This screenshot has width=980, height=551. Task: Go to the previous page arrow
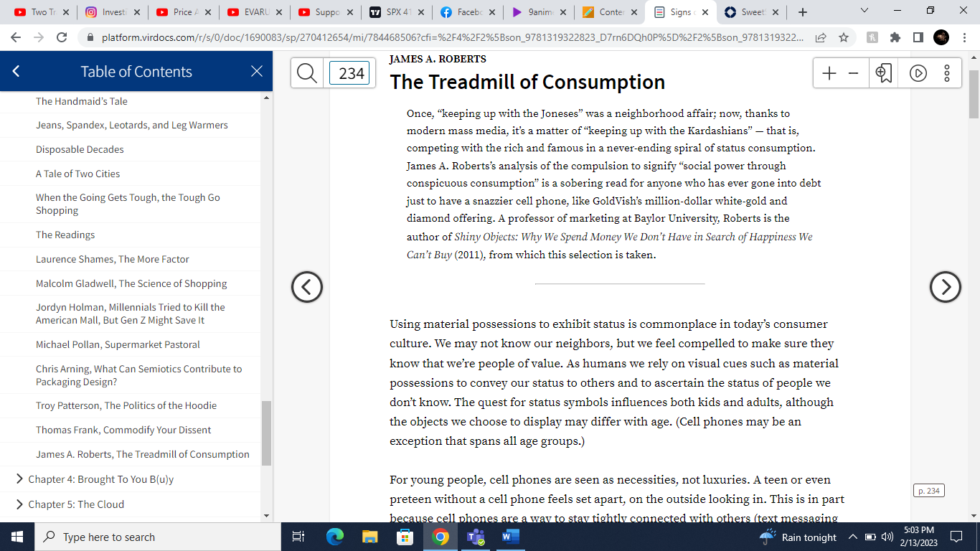(307, 287)
